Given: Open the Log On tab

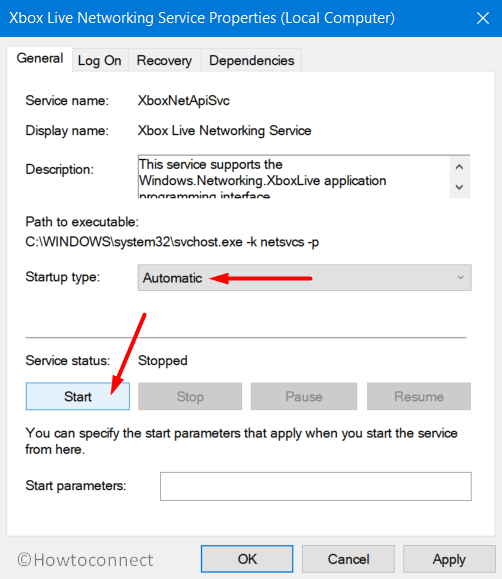Looking at the screenshot, I should (100, 61).
